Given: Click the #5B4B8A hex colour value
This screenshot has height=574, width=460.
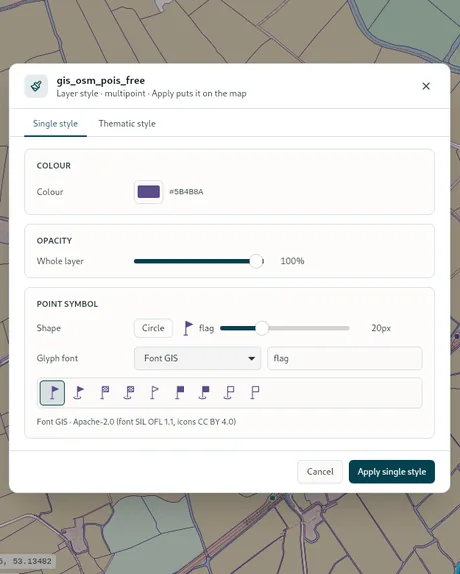Looking at the screenshot, I should click(186, 192).
